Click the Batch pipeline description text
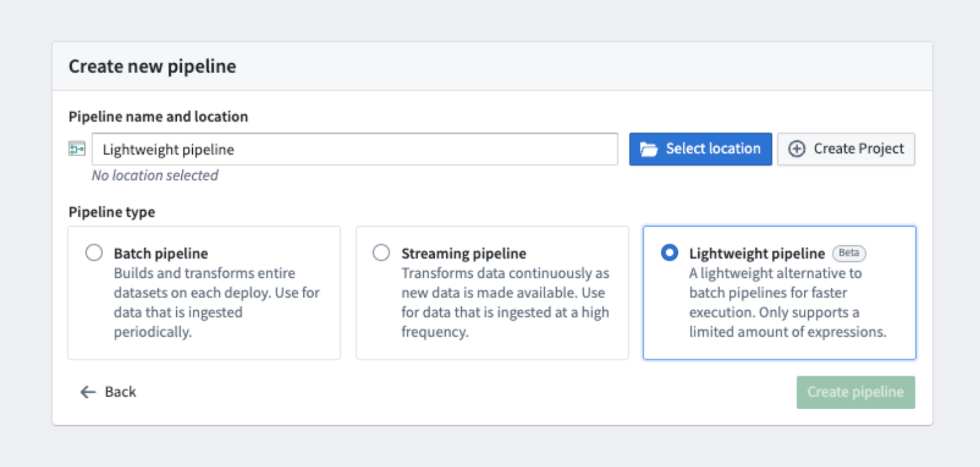The image size is (980, 467). click(x=217, y=302)
